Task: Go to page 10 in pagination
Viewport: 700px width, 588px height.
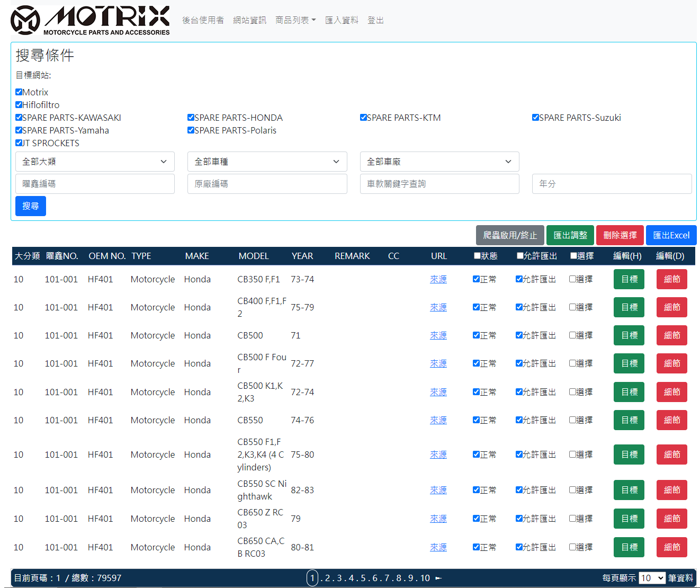Action: coord(425,578)
